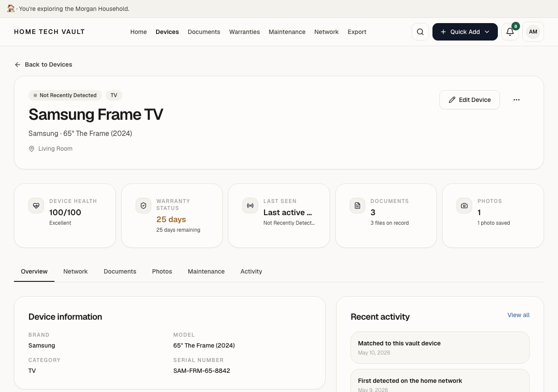Screen dimensions: 558x392
Task: Open the Documents 3 files card
Action: (386, 216)
